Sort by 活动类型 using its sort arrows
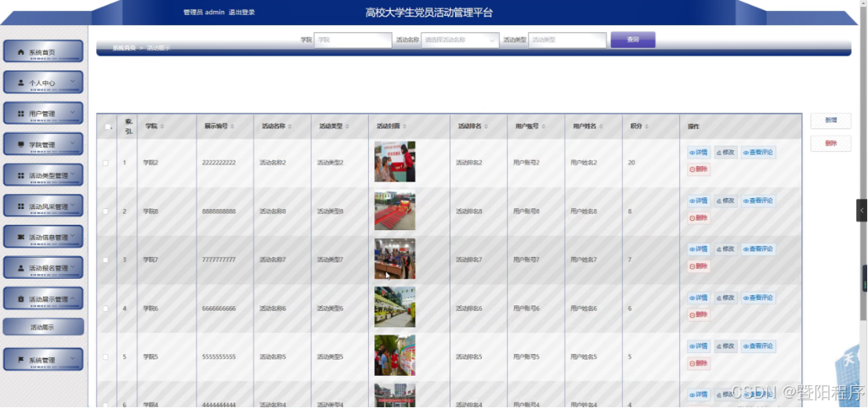 (348, 126)
